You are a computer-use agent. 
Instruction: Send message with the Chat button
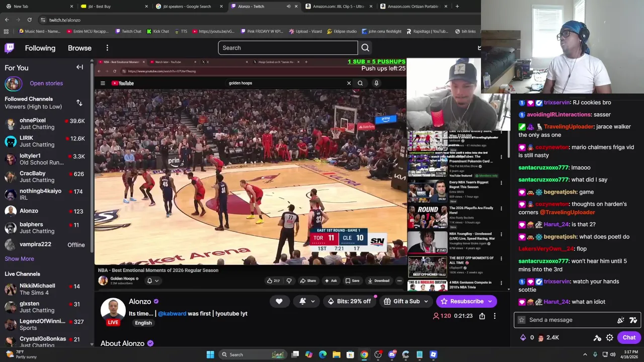(629, 338)
